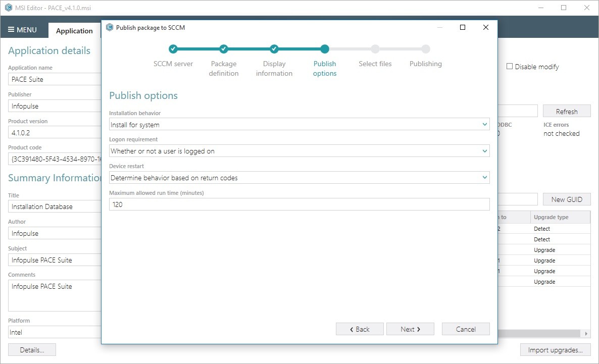Click the 'ICE errors' label

pos(556,125)
